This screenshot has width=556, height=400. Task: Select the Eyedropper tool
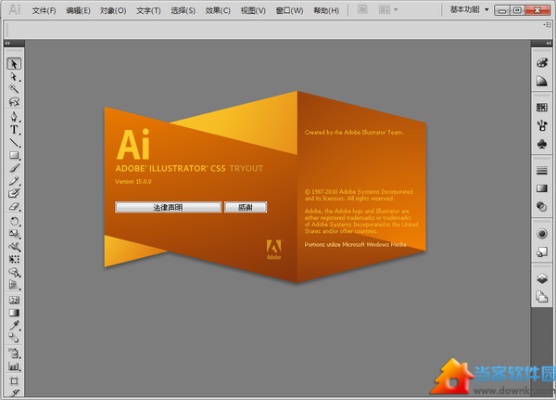pyautogui.click(x=14, y=325)
